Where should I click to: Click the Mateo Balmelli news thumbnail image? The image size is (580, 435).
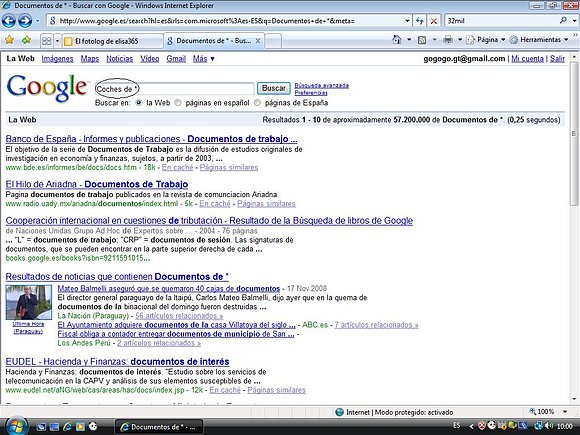28,302
